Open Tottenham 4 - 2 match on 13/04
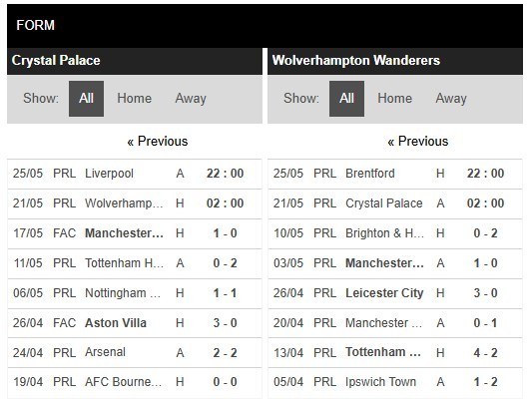This screenshot has height=405, width=532. pyautogui.click(x=395, y=353)
